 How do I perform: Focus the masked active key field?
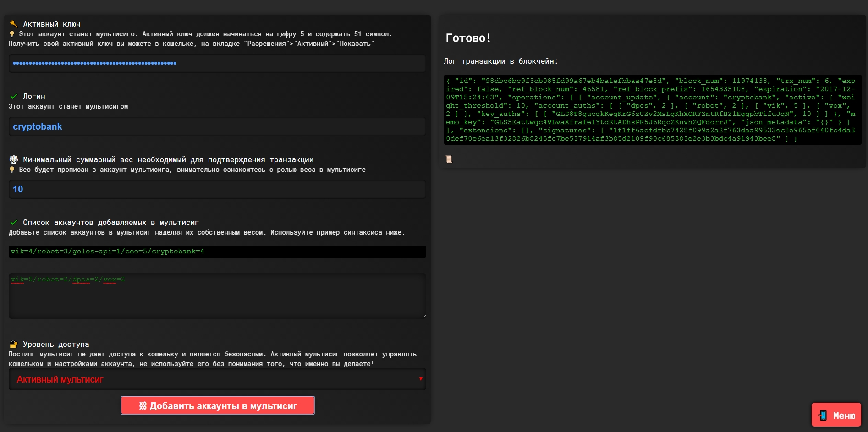tap(217, 63)
